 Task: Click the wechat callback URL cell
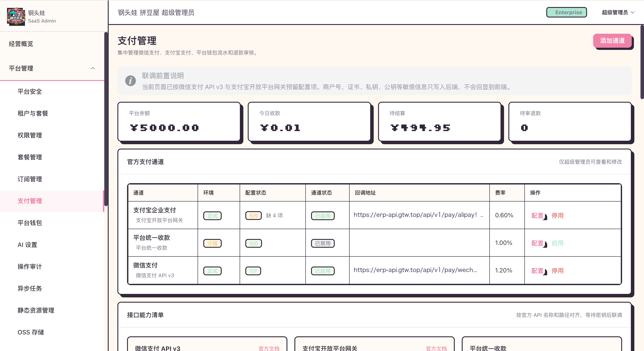coord(419,270)
